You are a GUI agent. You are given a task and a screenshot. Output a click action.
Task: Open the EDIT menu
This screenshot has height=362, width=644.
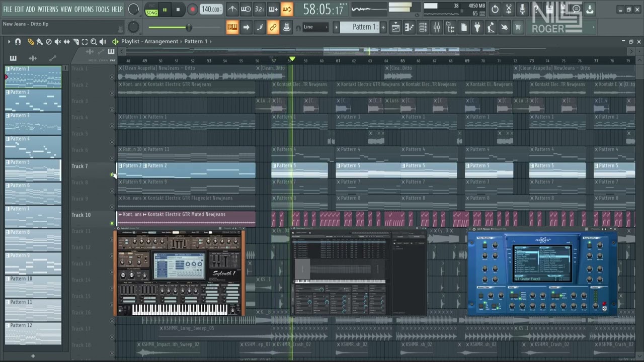click(x=19, y=9)
